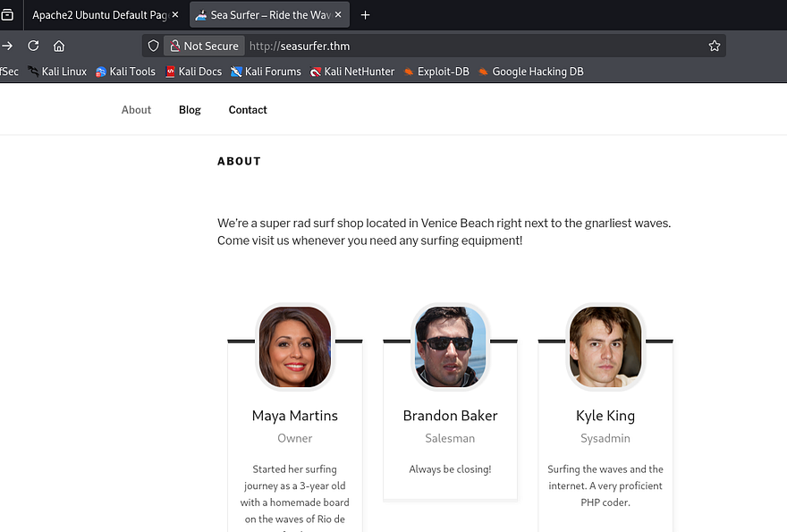Reload the current page
Viewport: 787px width, 532px height.
click(x=33, y=46)
